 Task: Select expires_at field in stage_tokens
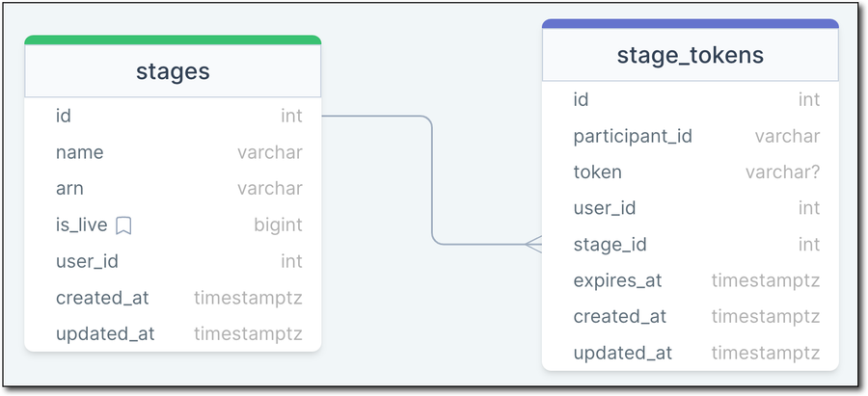(691, 280)
